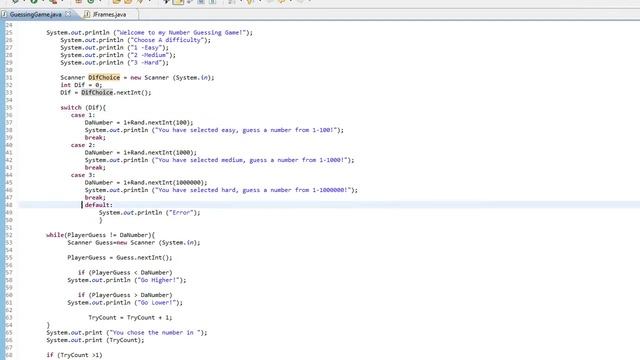Click the "You have selected medium" println line

pyautogui.click(x=220, y=160)
